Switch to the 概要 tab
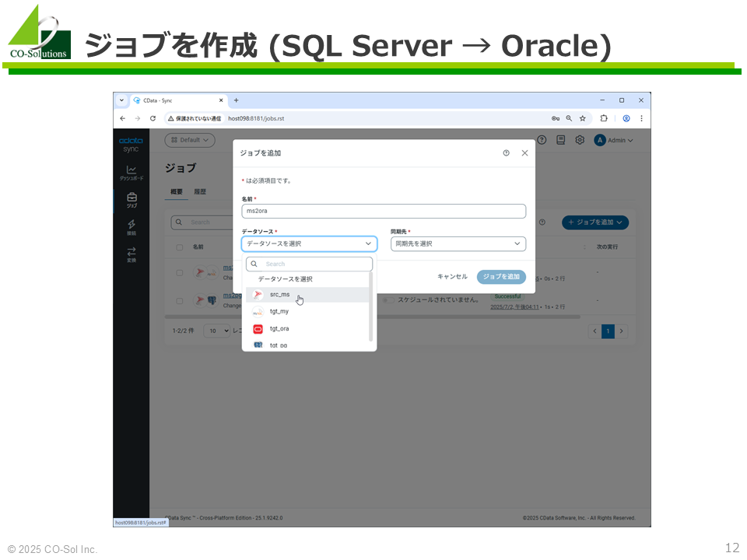747x560 pixels. pos(177,192)
